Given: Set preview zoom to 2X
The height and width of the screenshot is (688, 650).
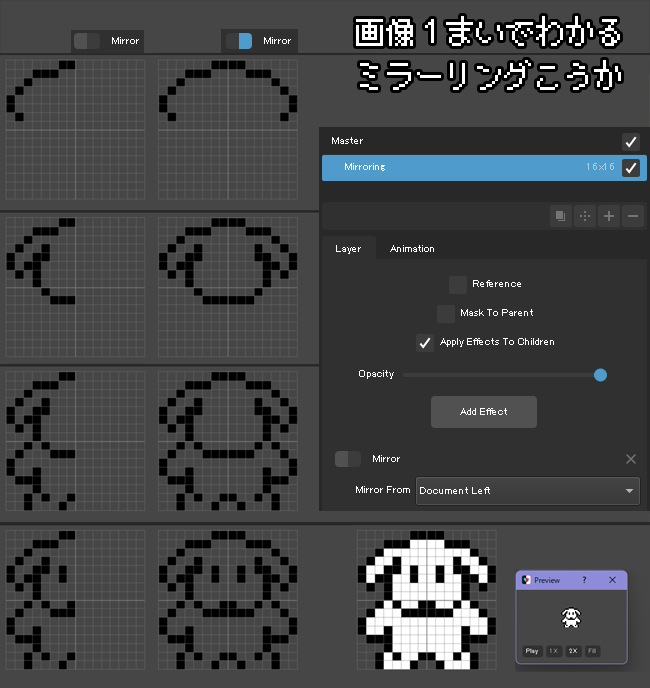Looking at the screenshot, I should click(573, 651).
